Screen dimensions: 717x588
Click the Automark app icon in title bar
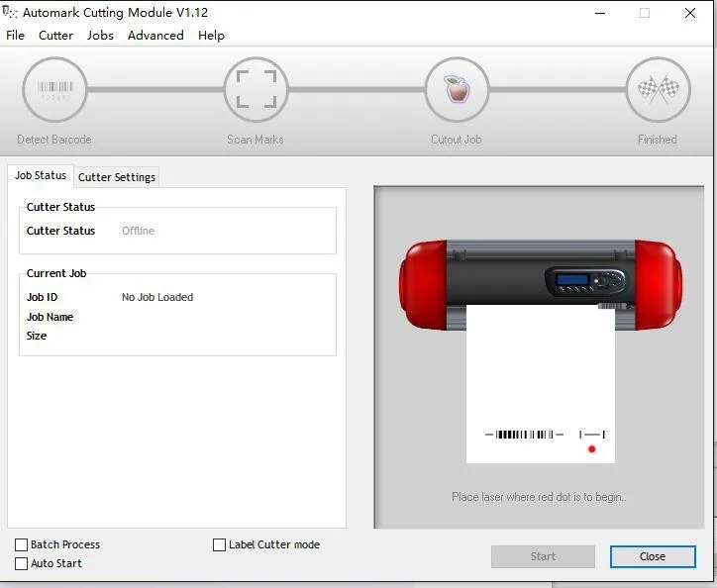(9, 12)
